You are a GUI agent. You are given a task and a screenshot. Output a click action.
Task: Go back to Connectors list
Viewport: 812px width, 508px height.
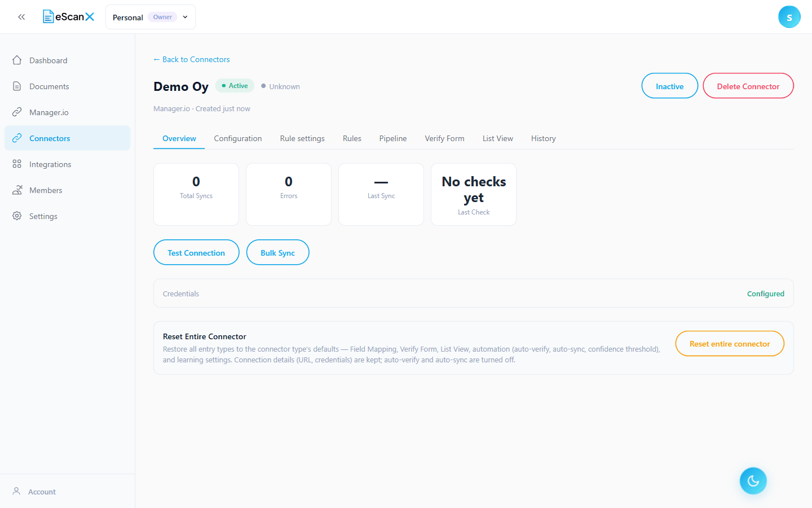(x=192, y=59)
